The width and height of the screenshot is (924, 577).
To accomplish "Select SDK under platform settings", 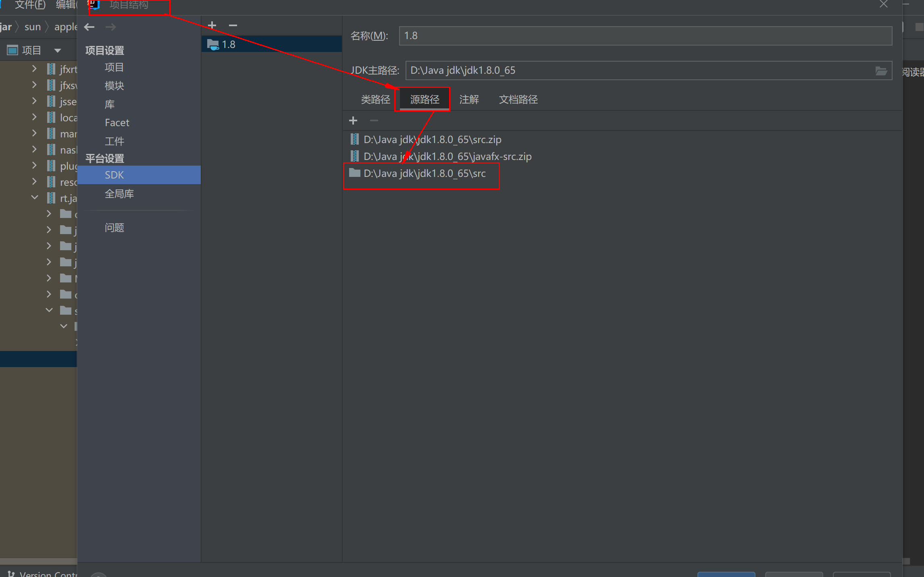I will pos(139,175).
